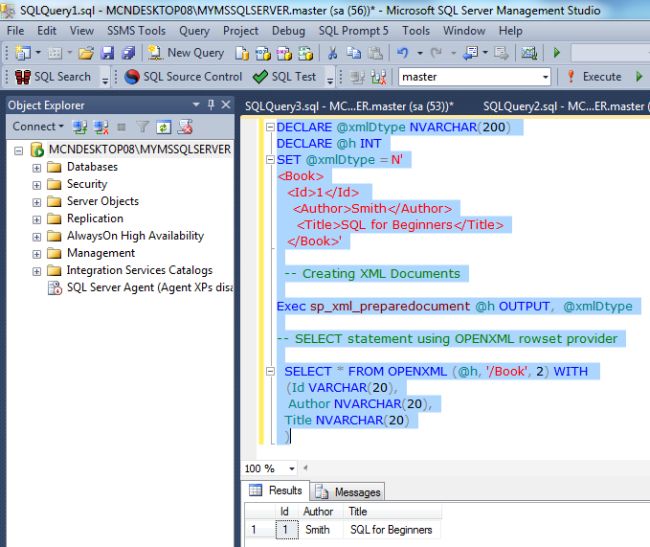
Task: Click the Analysis Services DMX Query icon
Action: pos(284,53)
